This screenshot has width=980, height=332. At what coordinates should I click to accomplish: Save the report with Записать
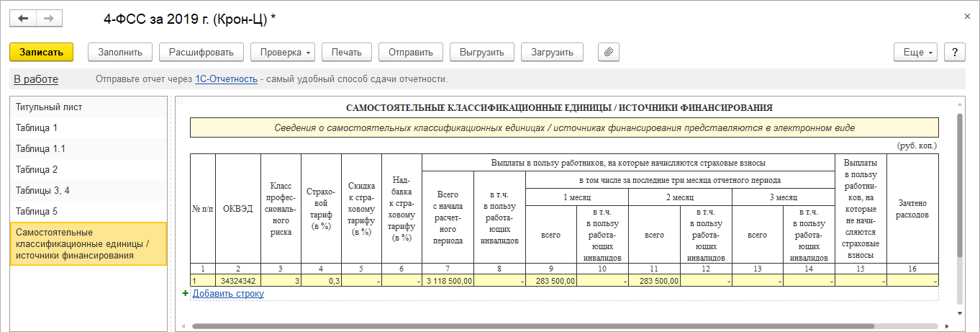pos(41,52)
